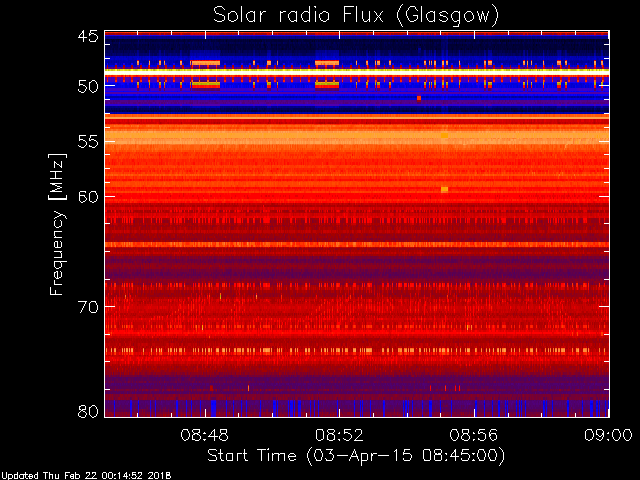Image resolution: width=640 pixels, height=480 pixels.
Task: Click the 50 frequency tick label
Action: 88,86
